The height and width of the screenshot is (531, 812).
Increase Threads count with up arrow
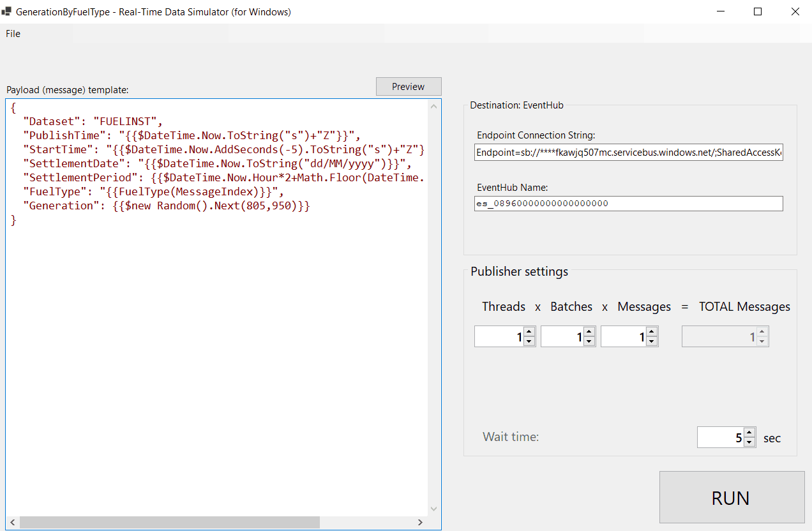pyautogui.click(x=529, y=331)
